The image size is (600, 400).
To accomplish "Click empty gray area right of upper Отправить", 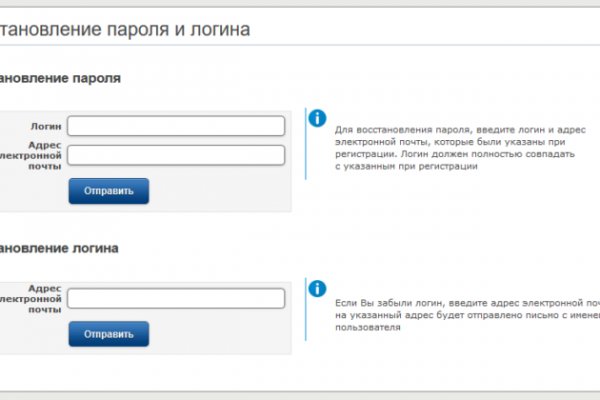I will (x=220, y=191).
